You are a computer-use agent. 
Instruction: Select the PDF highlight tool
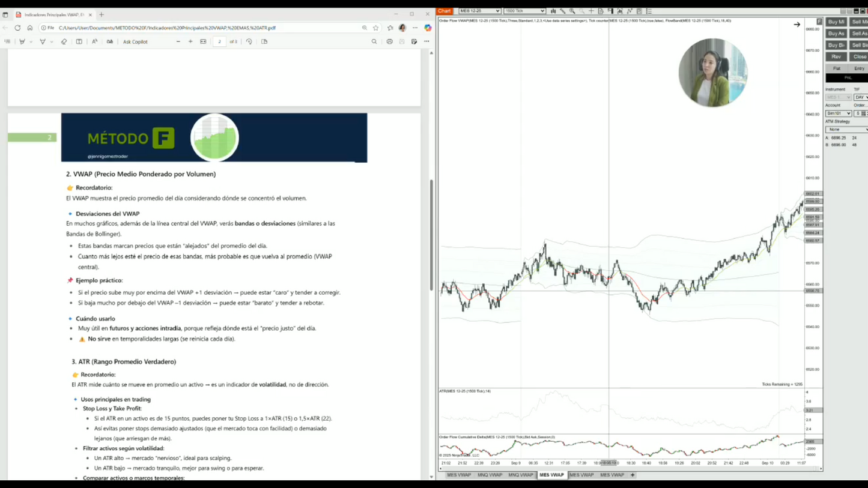pos(22,41)
